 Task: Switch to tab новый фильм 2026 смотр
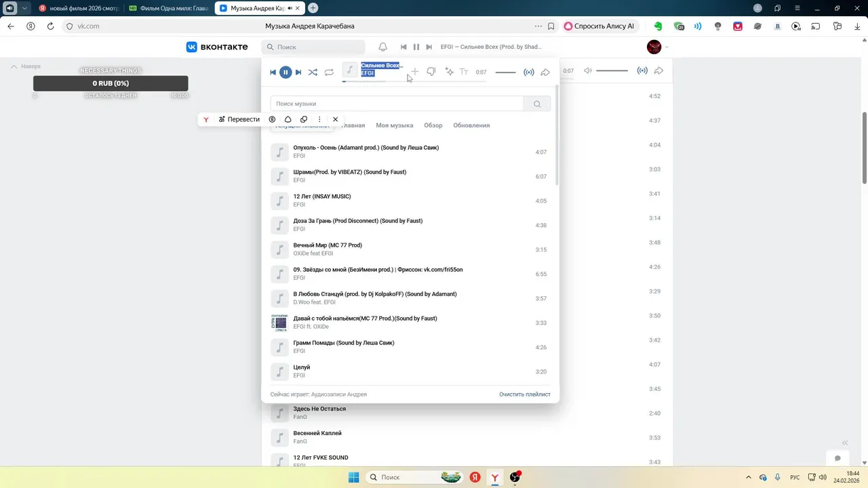79,8
